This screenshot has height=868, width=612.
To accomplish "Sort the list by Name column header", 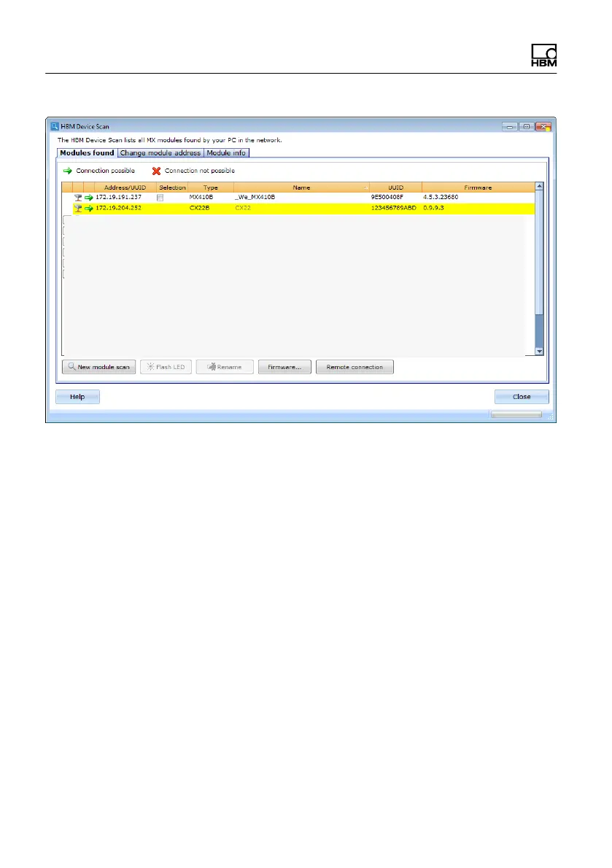I will (301, 187).
